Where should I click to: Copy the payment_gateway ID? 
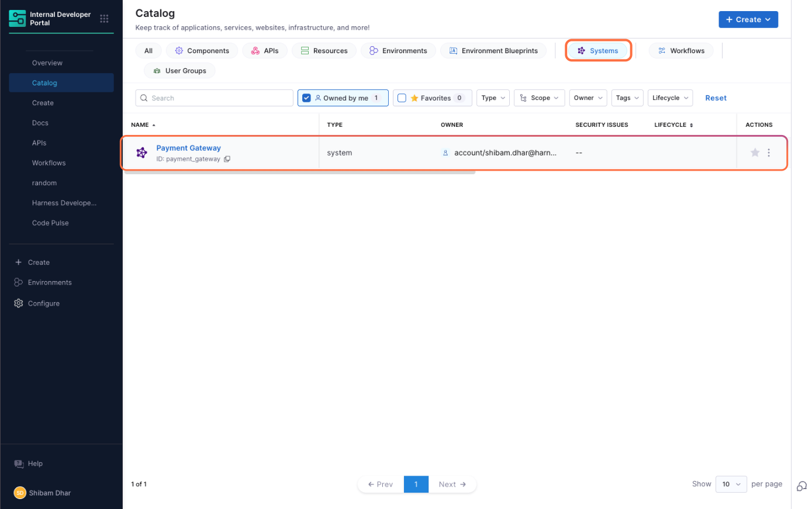tap(227, 159)
